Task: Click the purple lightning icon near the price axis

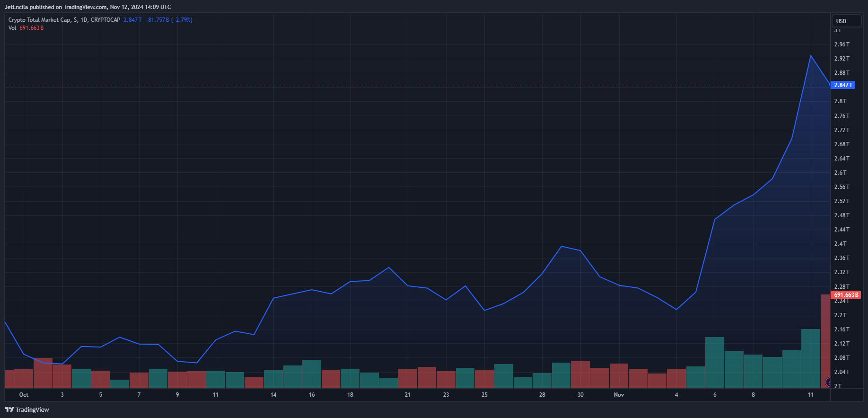Action: [828, 382]
